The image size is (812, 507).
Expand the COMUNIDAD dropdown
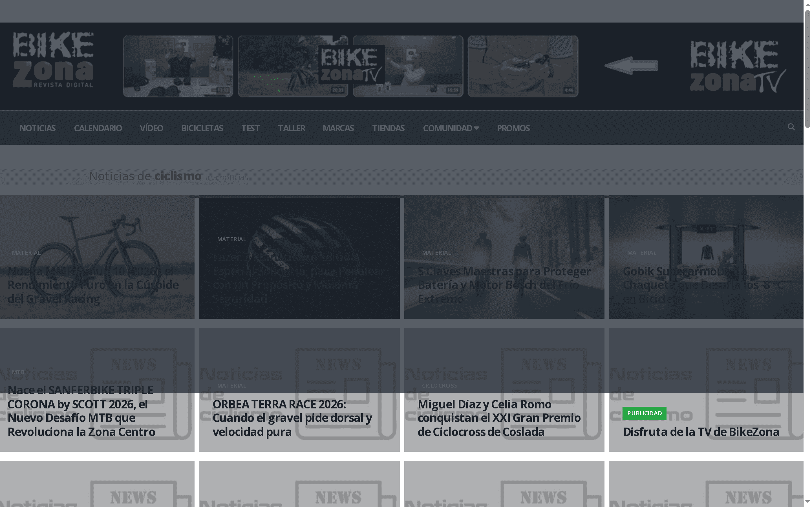[x=451, y=128]
